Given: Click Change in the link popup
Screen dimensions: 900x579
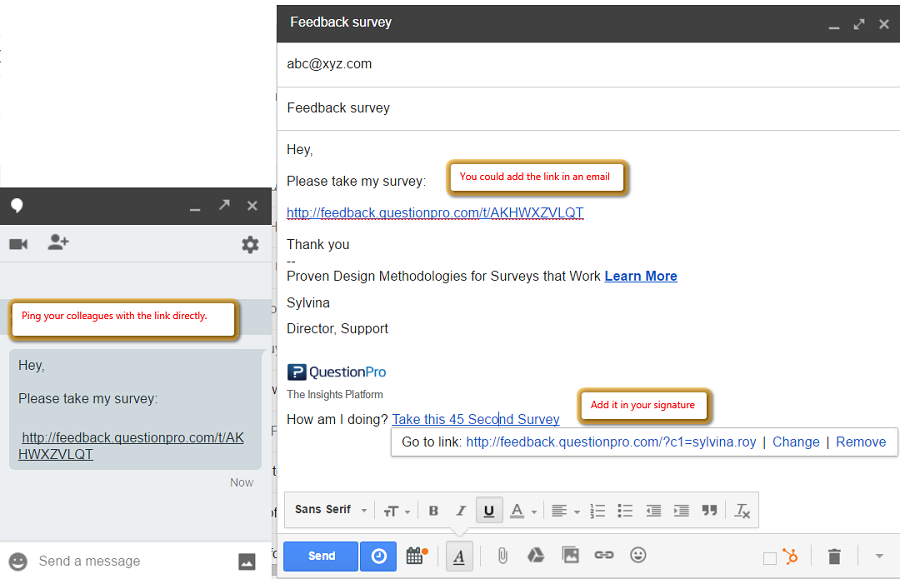Looking at the screenshot, I should (x=795, y=442).
